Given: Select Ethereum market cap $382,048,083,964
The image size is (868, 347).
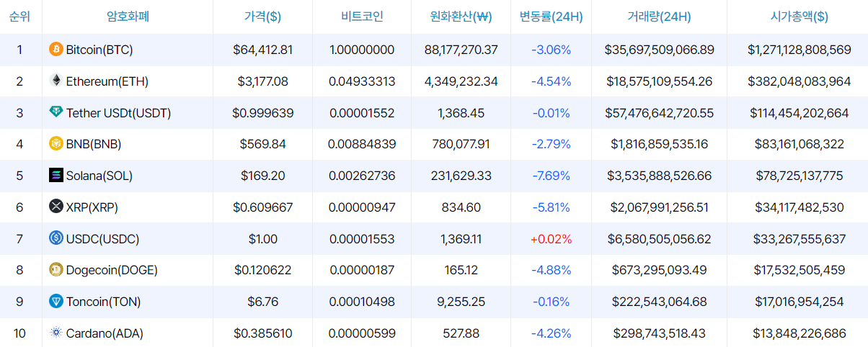Looking at the screenshot, I should [x=799, y=81].
